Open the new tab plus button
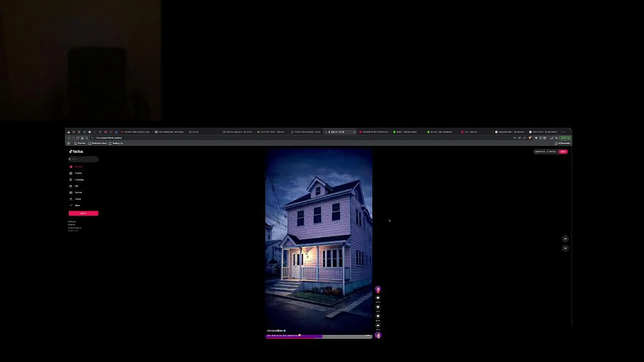Viewport: 644px width, 362px height. click(x=563, y=132)
